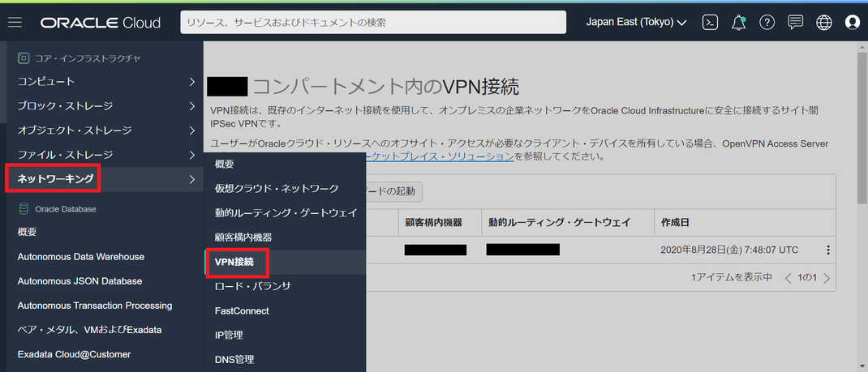Go to the next page arrow

tap(827, 278)
